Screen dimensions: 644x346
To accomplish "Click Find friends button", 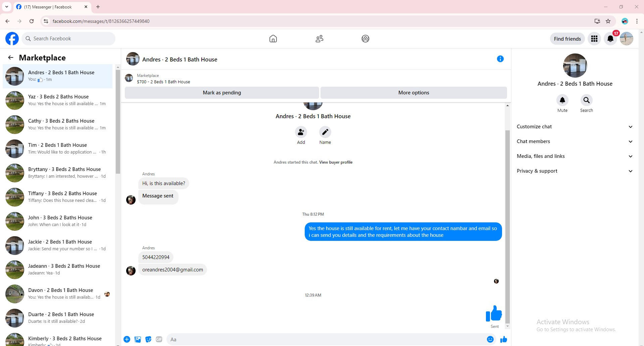I will [x=567, y=39].
